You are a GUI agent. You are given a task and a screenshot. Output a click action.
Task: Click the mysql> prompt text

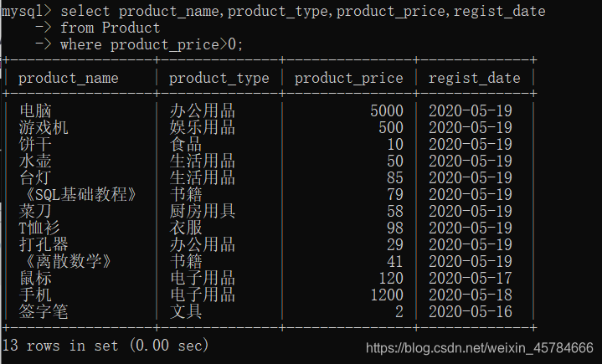click(x=26, y=11)
